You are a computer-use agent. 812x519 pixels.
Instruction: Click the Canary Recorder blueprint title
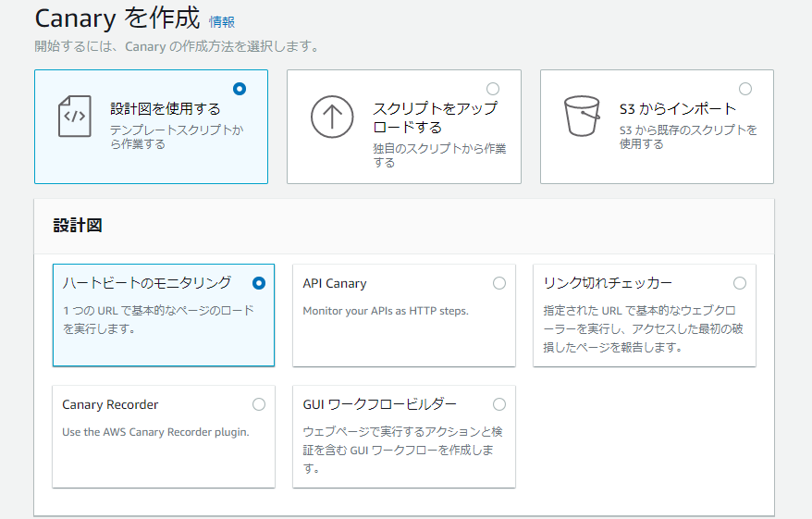click(110, 404)
